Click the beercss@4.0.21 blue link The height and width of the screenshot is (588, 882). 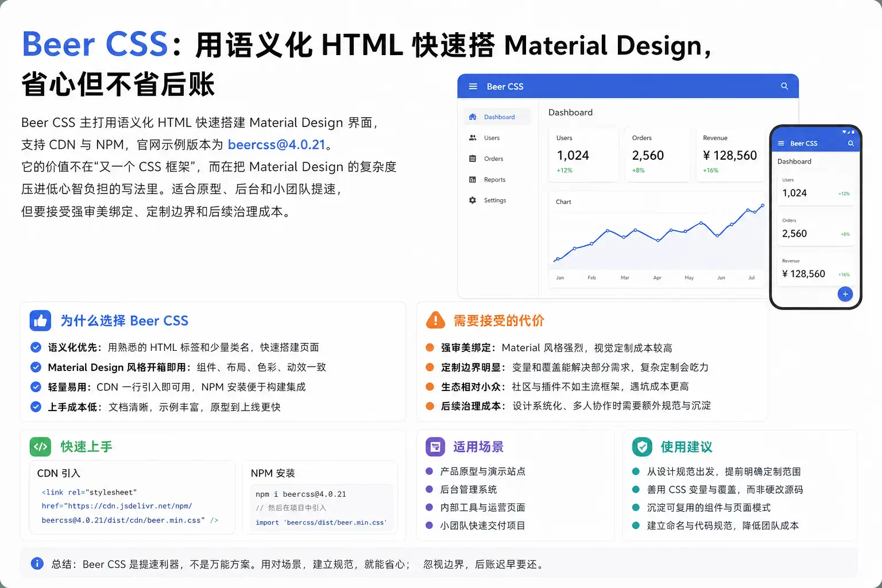coord(276,145)
